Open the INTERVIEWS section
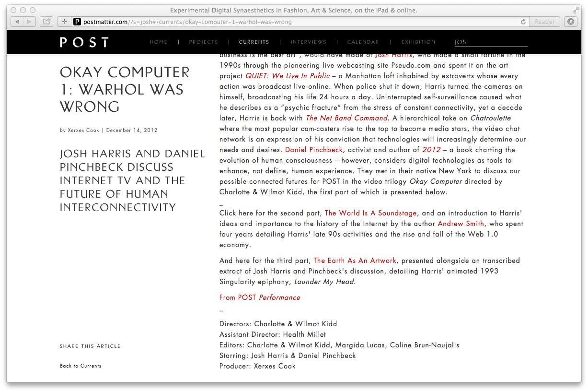This screenshot has width=588, height=392. [x=309, y=42]
